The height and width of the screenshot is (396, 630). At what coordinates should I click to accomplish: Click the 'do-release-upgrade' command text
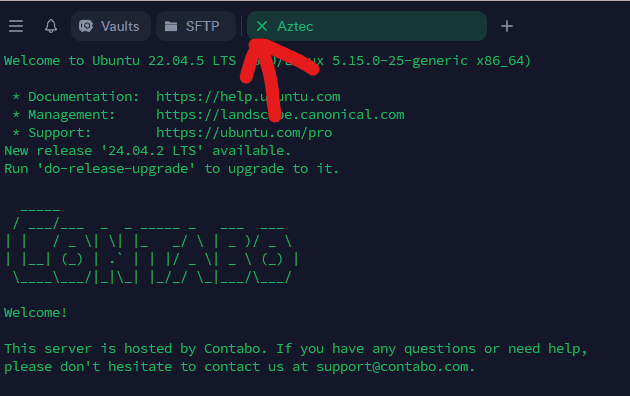pyautogui.click(x=116, y=169)
